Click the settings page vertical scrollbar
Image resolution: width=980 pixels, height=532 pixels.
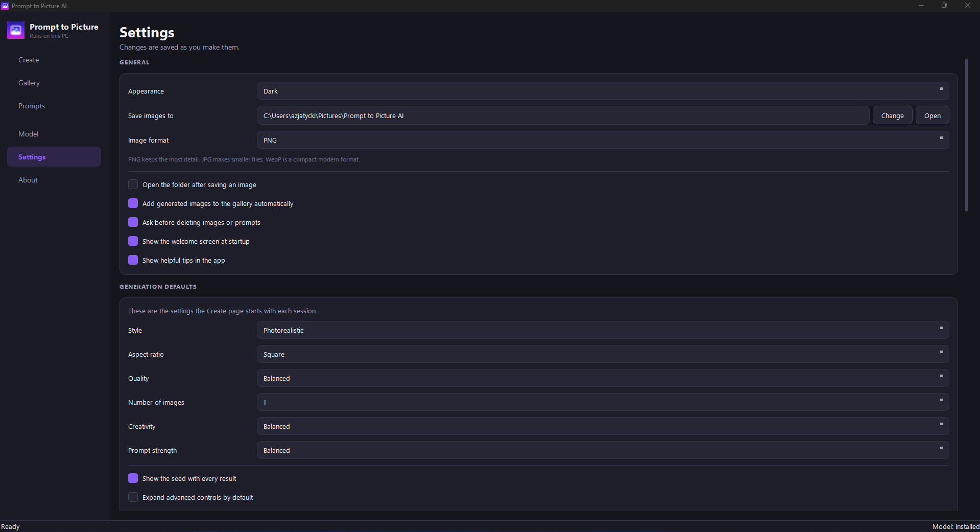966,135
